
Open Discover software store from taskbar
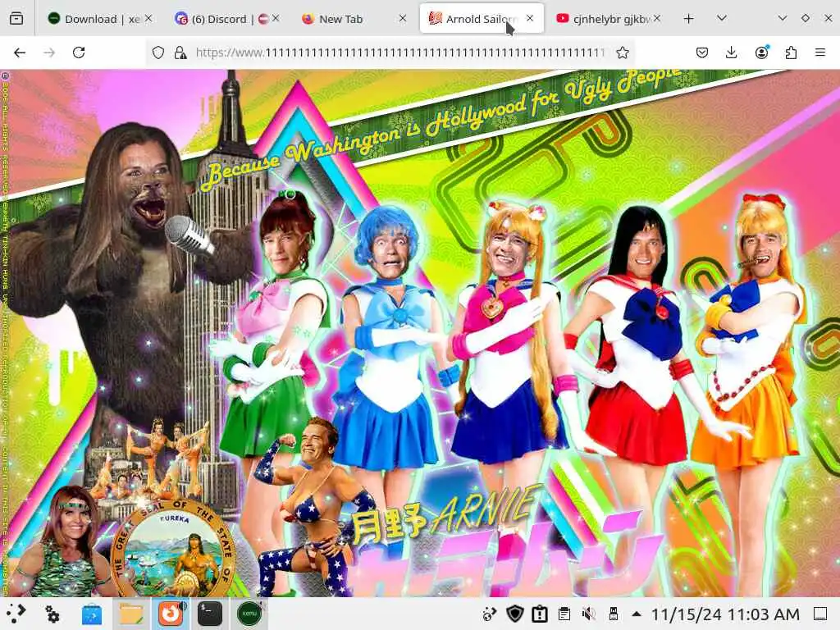tap(92, 614)
